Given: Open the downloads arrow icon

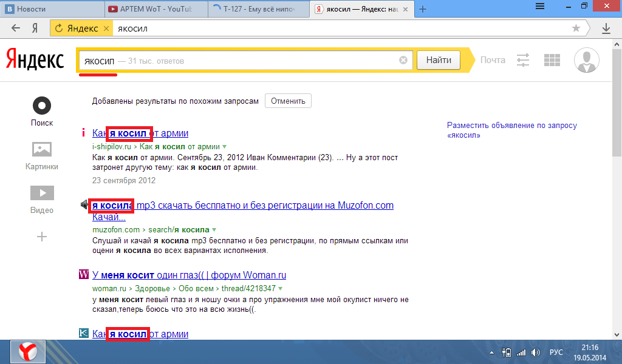Looking at the screenshot, I should [606, 28].
